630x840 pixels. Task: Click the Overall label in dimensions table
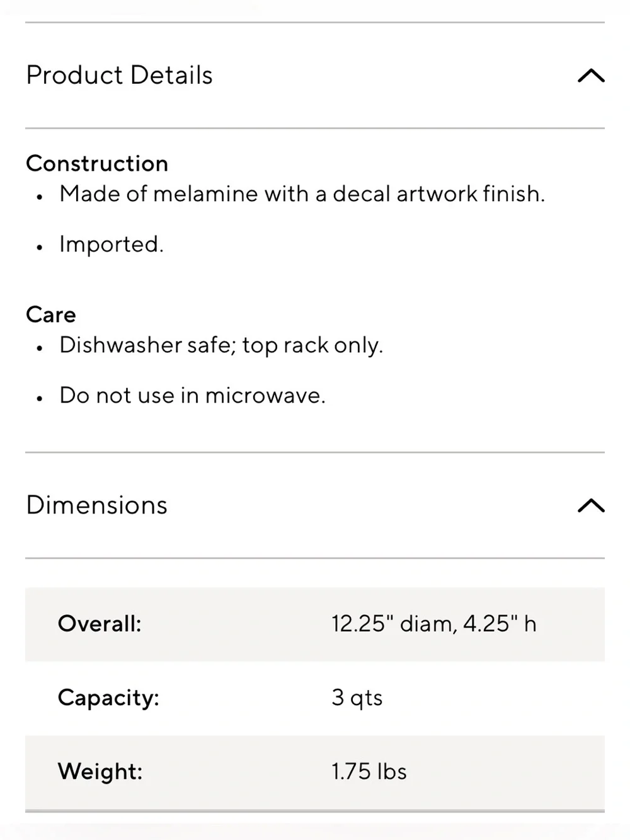pos(100,624)
